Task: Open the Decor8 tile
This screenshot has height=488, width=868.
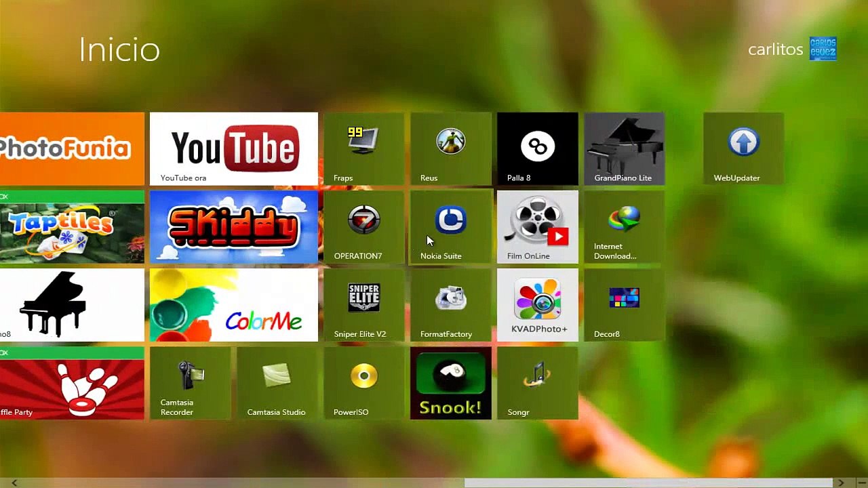Action: pos(624,305)
